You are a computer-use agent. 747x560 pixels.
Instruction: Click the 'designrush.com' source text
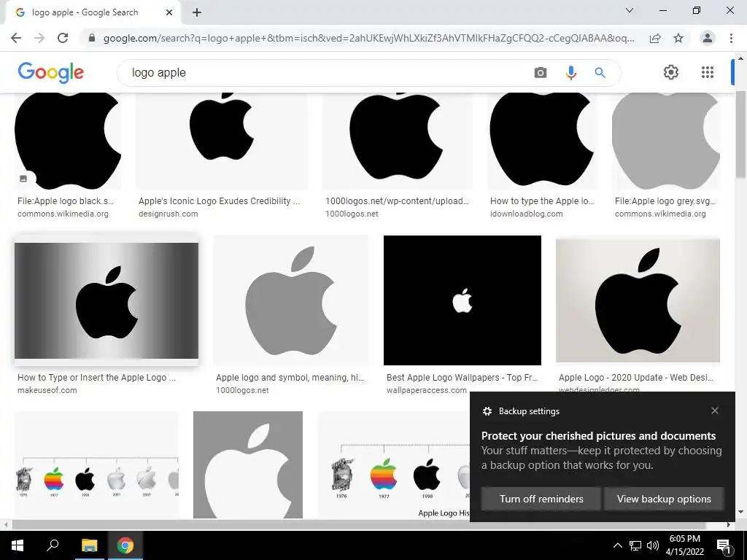point(169,214)
